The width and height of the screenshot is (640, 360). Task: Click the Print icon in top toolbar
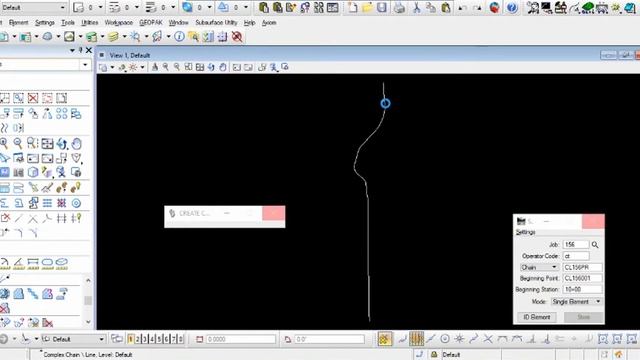coord(400,7)
